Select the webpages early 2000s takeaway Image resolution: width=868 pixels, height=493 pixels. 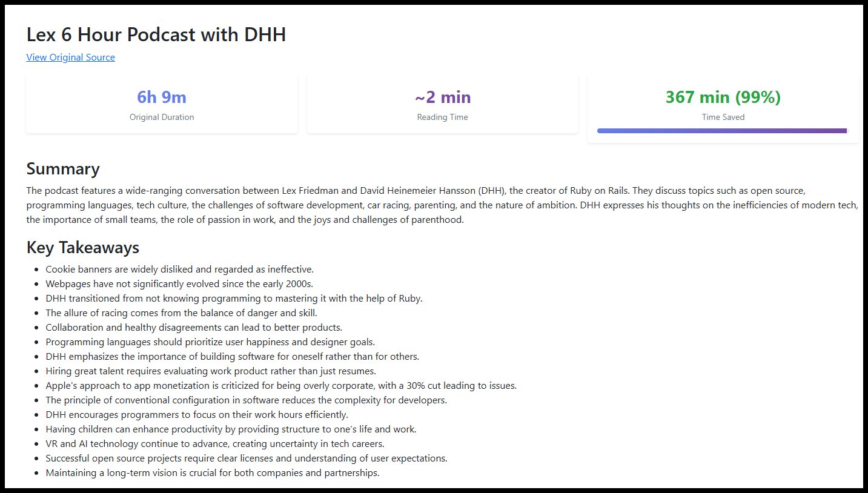pyautogui.click(x=179, y=283)
